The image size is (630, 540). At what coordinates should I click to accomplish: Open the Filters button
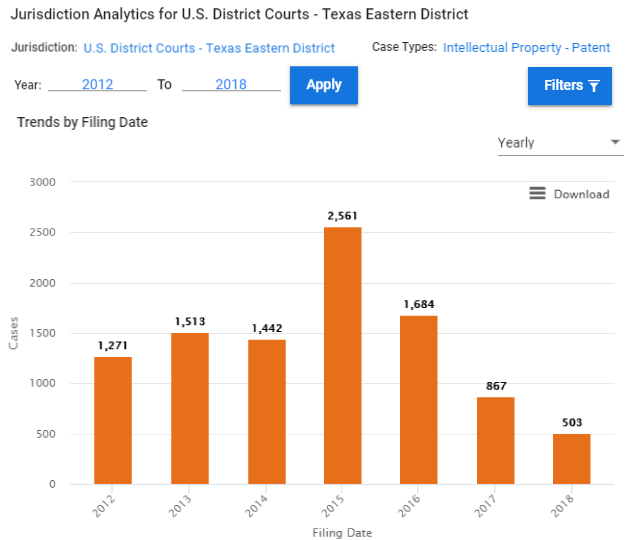point(569,86)
